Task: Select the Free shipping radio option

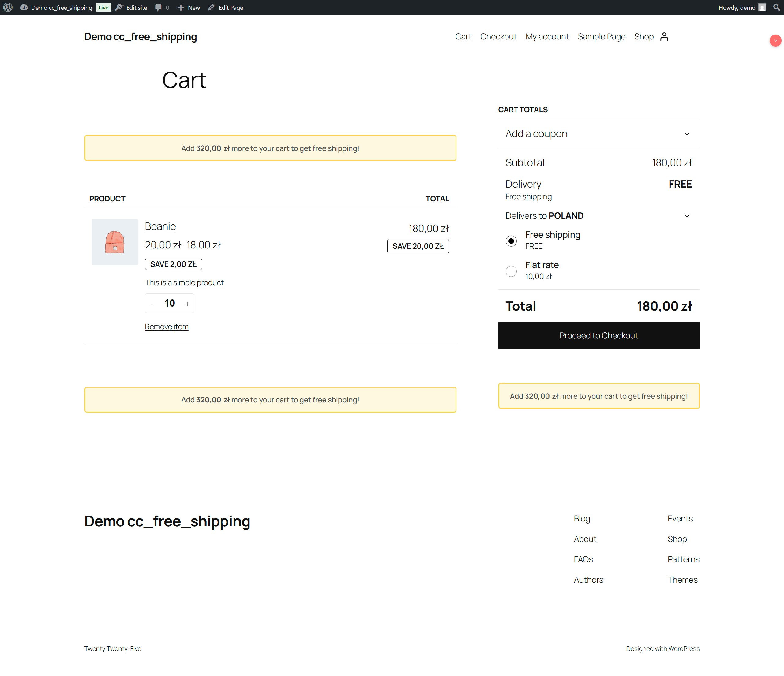Action: [511, 241]
